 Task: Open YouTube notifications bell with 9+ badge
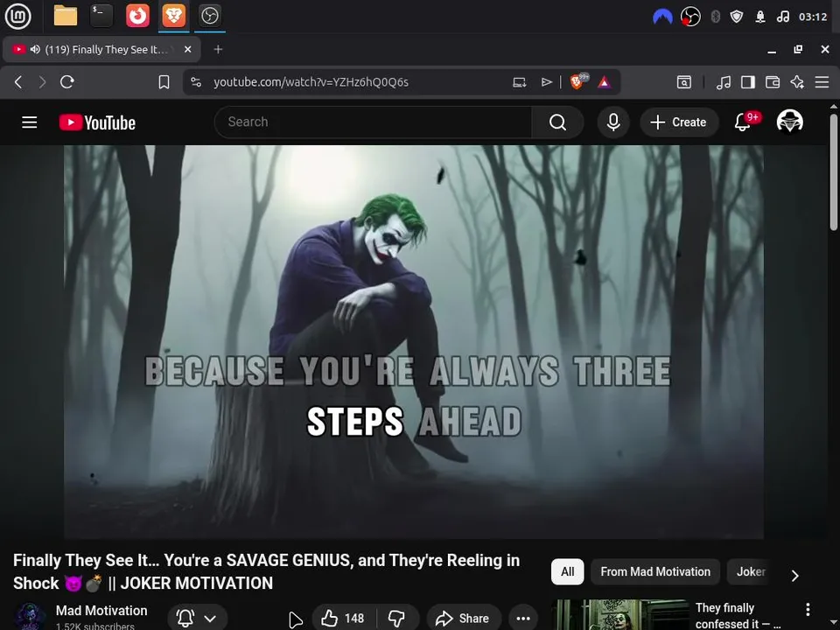745,122
